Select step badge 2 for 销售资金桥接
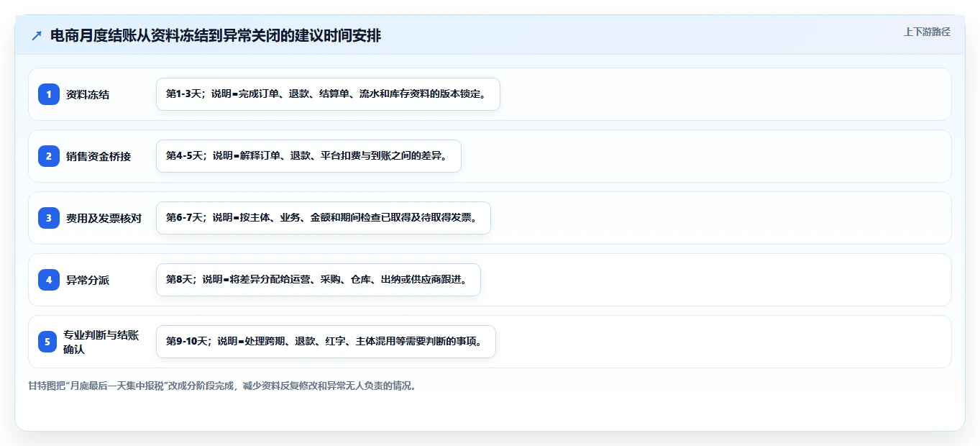Viewport: 980px width, 446px height. (49, 156)
